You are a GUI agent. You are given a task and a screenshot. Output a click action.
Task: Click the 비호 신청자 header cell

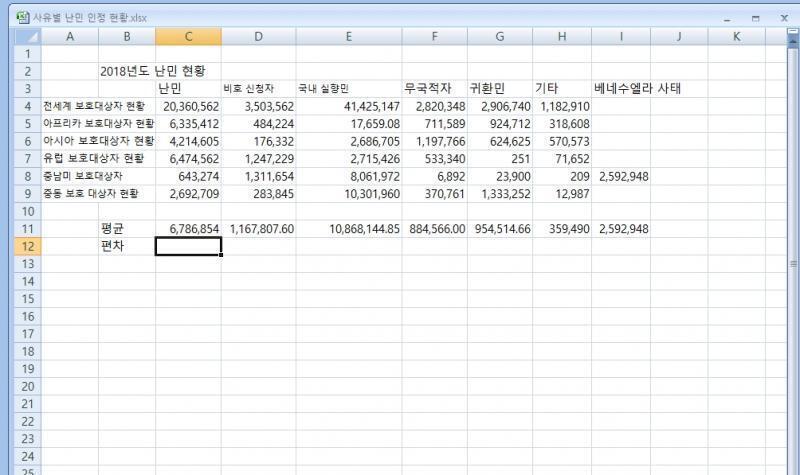(259, 89)
